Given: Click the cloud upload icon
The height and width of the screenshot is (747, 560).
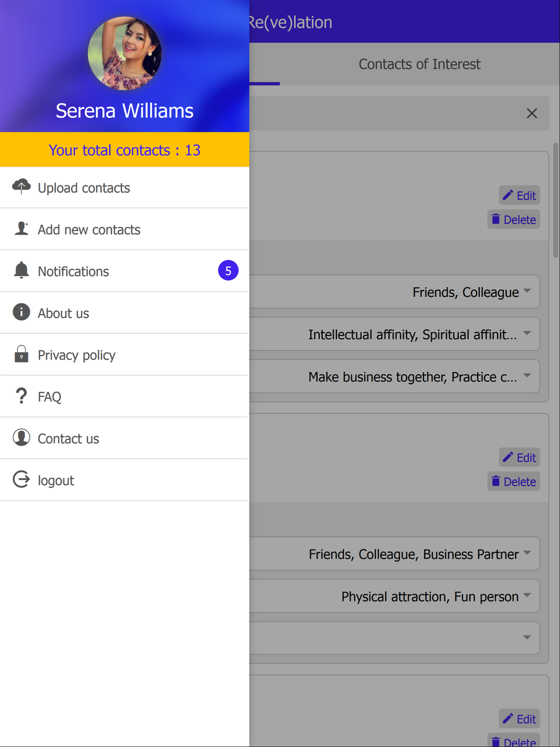Looking at the screenshot, I should (x=21, y=186).
